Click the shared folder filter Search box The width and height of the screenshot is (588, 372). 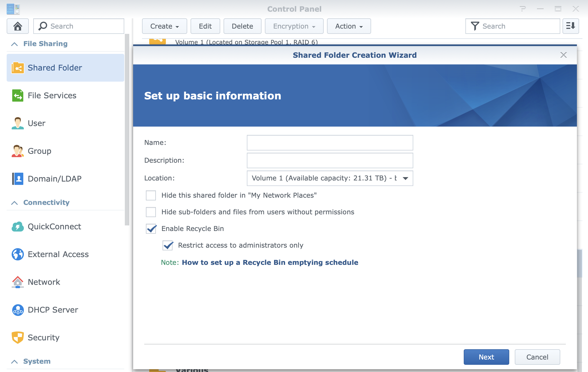(513, 26)
